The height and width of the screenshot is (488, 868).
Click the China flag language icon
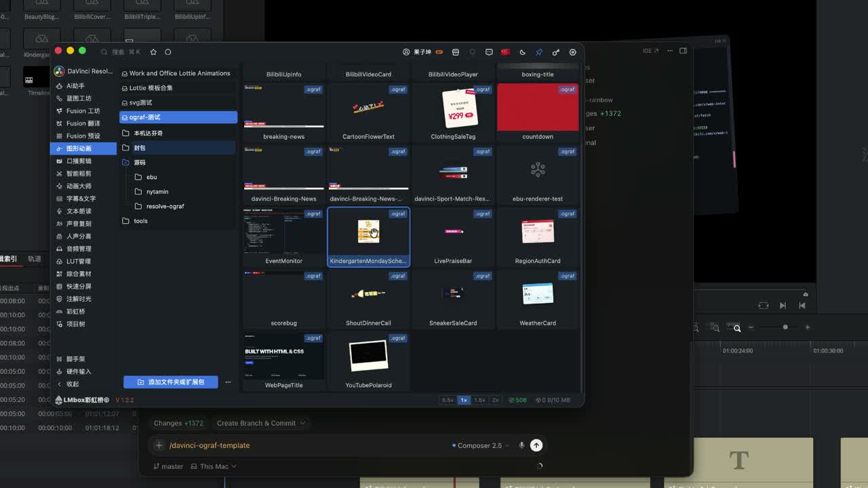coord(505,52)
